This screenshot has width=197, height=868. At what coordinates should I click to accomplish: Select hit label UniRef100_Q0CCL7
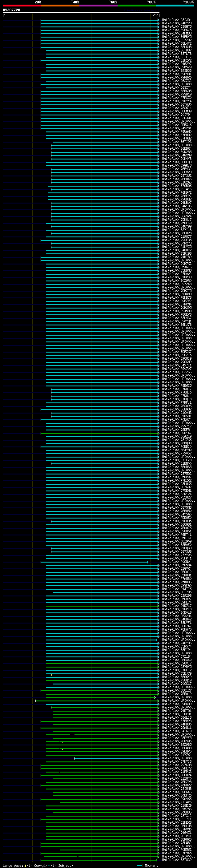pos(177,684)
